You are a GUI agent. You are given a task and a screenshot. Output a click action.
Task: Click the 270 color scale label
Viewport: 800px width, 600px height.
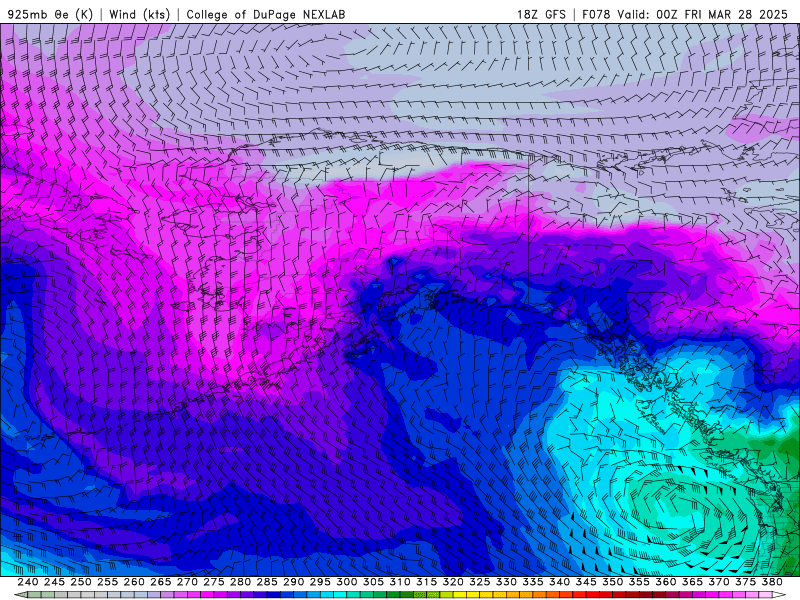pyautogui.click(x=187, y=582)
